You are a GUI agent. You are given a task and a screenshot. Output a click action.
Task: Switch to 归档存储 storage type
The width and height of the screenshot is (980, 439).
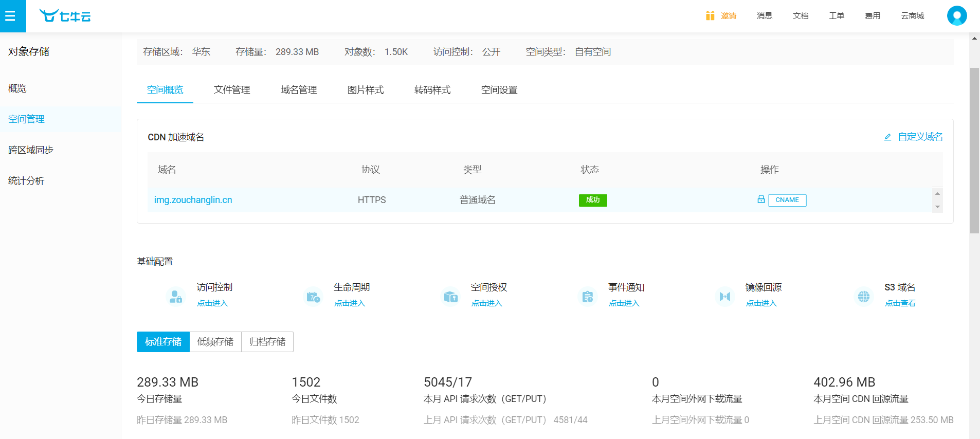tap(267, 342)
